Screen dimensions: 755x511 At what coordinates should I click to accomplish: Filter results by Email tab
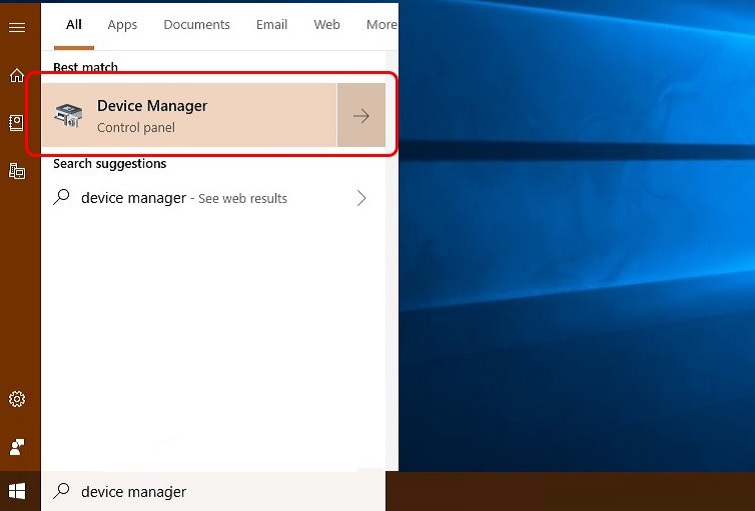[x=271, y=25]
